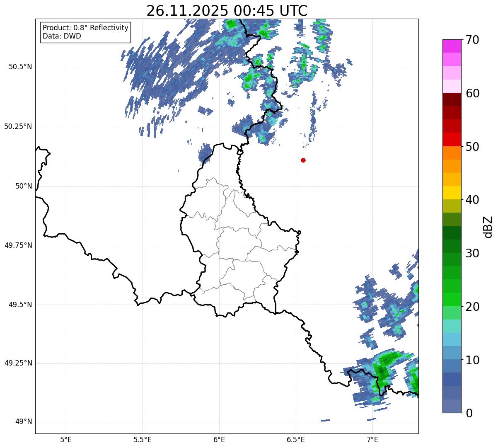Viewport: 498px width, 448px height.
Task: Click latitude label 49.5°N
Action: [x=20, y=305]
